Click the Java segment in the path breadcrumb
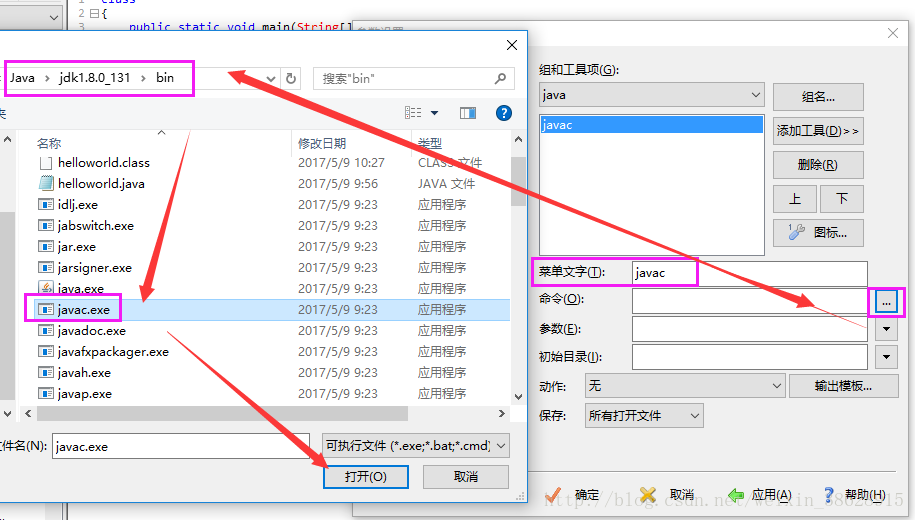 tap(22, 78)
